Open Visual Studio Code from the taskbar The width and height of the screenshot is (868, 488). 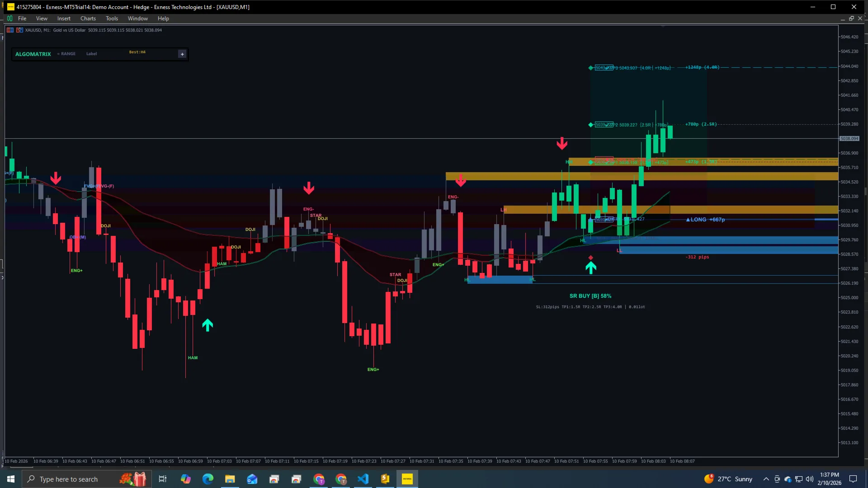363,479
